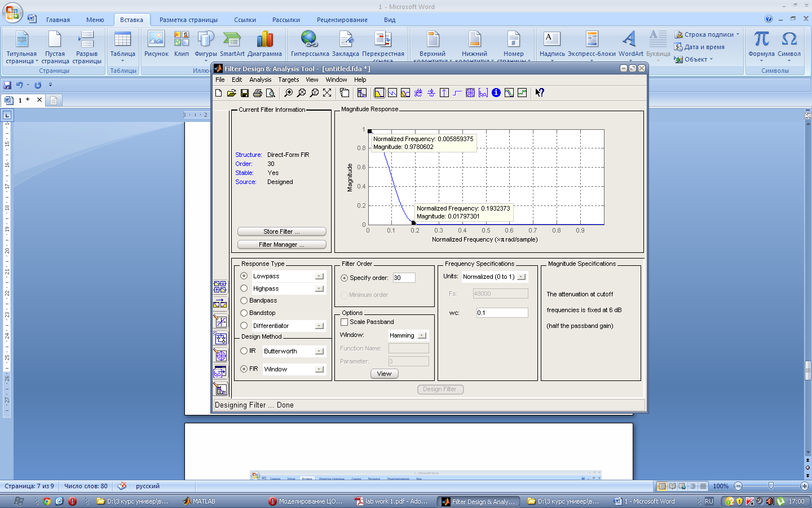Show the Round-off Noise Power Spectrum icon

(x=522, y=93)
